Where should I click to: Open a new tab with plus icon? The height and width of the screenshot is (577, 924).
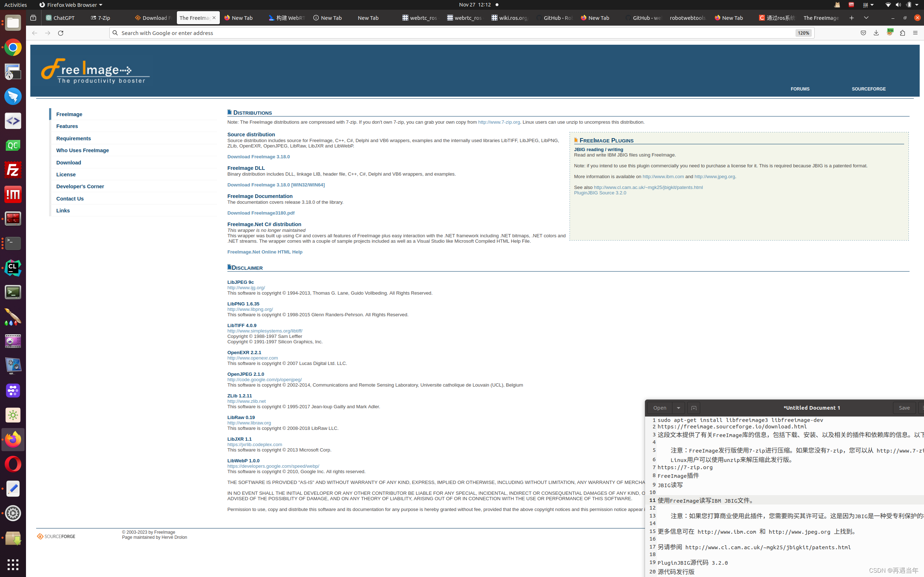point(851,18)
